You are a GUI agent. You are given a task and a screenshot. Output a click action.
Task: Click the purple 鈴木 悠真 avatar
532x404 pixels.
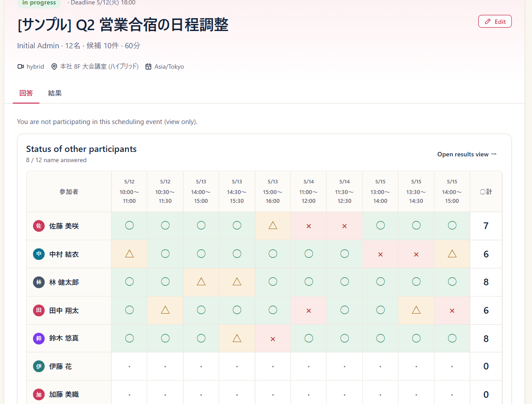point(39,338)
